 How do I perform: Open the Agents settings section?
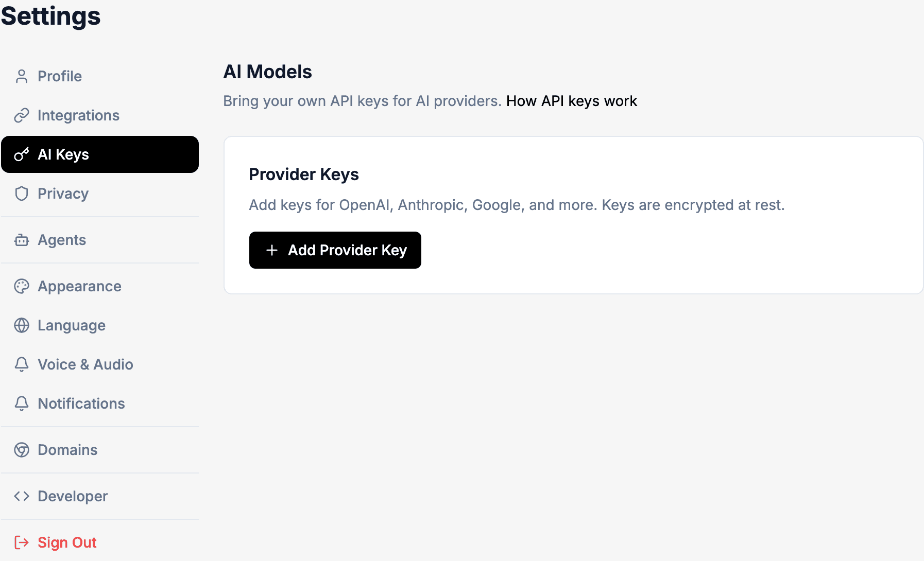[x=61, y=240]
